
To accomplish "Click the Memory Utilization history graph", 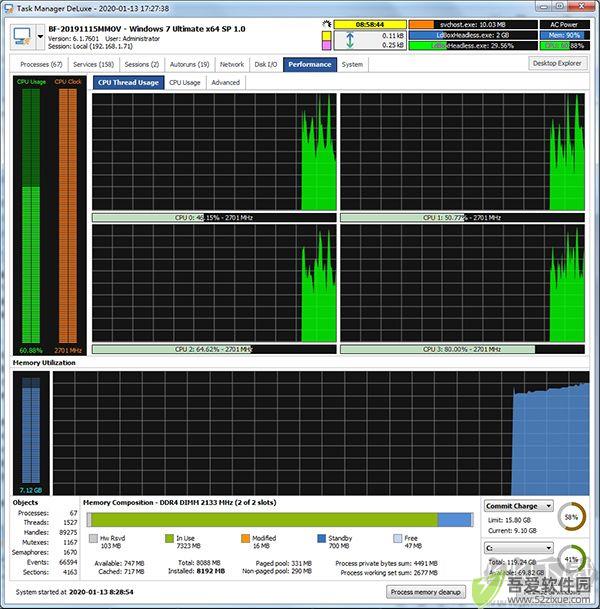I will coord(321,433).
